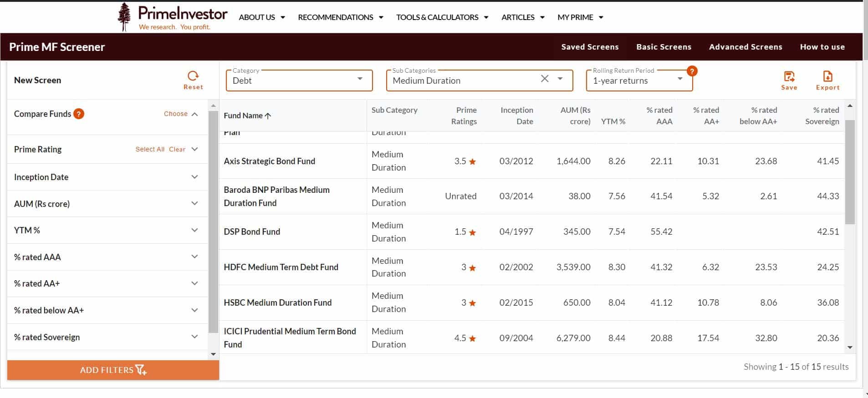Open the Articles menu

pyautogui.click(x=523, y=17)
